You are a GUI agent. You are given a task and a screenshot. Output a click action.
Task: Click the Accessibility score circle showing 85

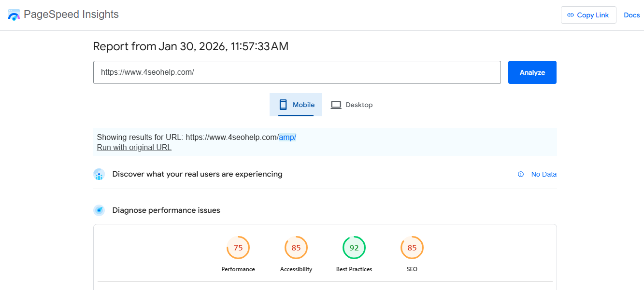(x=296, y=248)
